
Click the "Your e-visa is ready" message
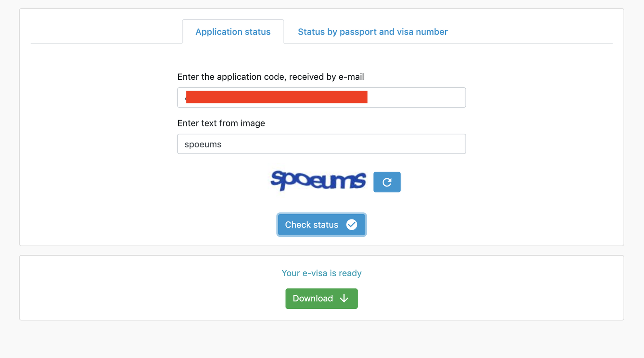click(x=321, y=273)
